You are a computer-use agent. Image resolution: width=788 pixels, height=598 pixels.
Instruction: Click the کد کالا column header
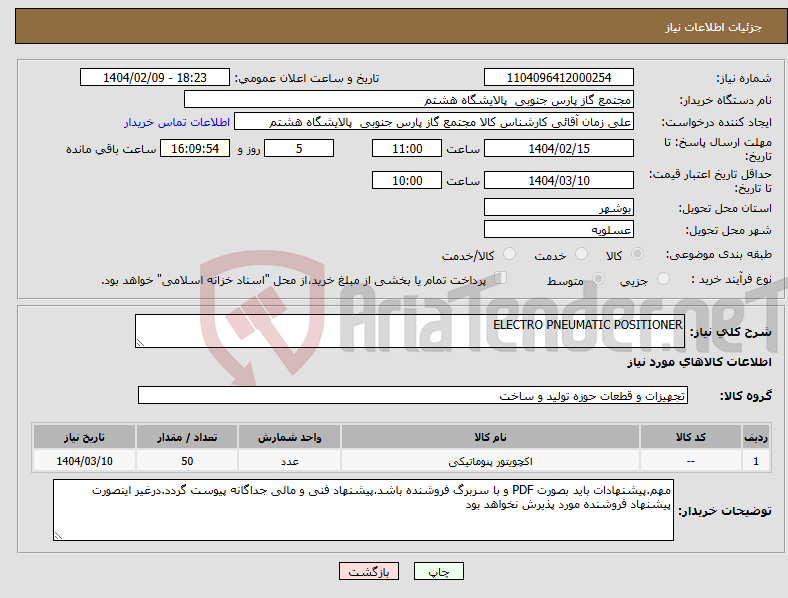coord(691,437)
